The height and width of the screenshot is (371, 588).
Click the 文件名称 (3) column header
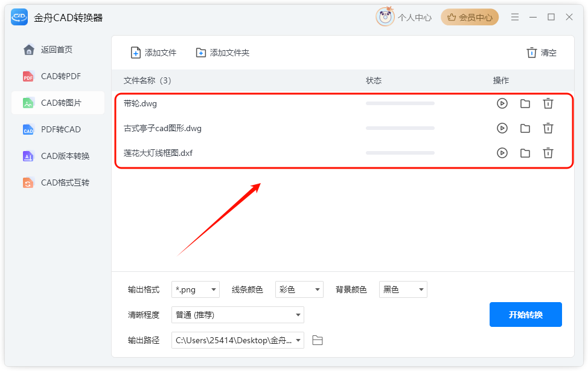coord(147,80)
